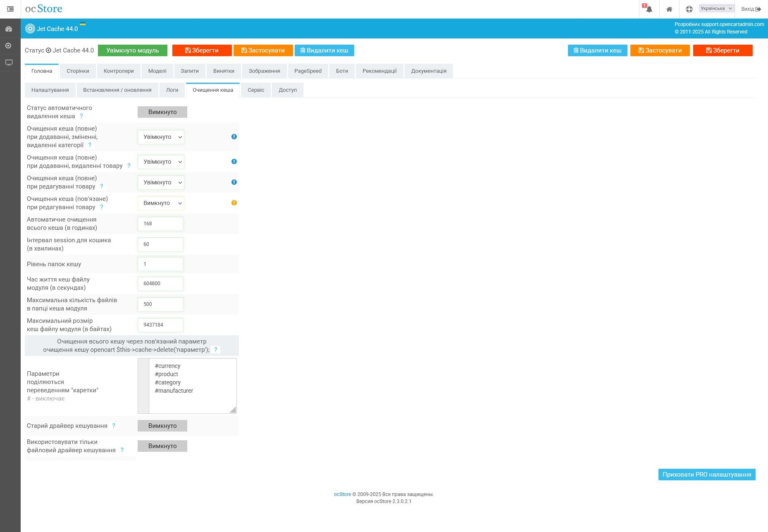Toggle file-only caching driver switch
Viewport: 768px width, 532px height.
[162, 446]
